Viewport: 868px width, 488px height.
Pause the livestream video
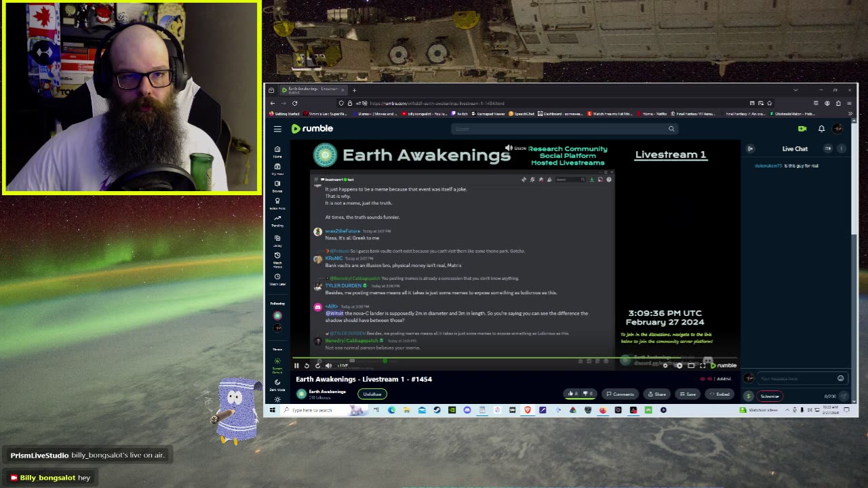pos(296,365)
